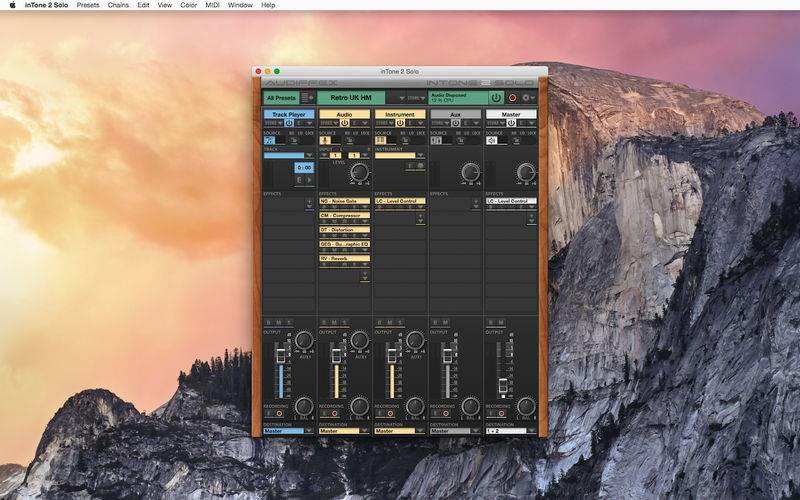800x500 pixels.
Task: Click the Aux channel source icon
Action: (436, 140)
